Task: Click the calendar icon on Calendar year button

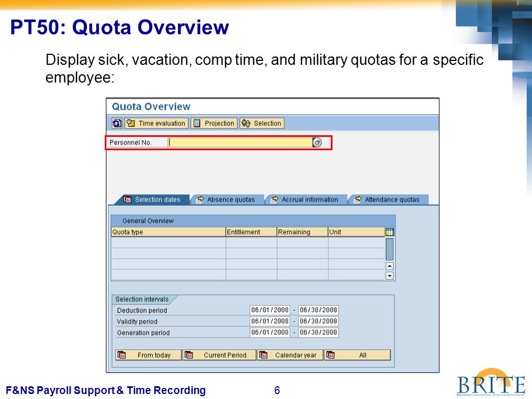Action: 263,355
